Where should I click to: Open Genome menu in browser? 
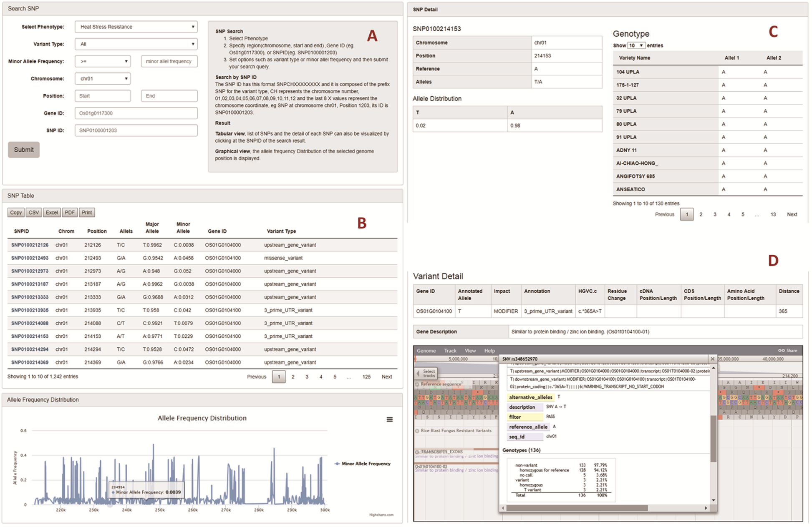coord(426,351)
